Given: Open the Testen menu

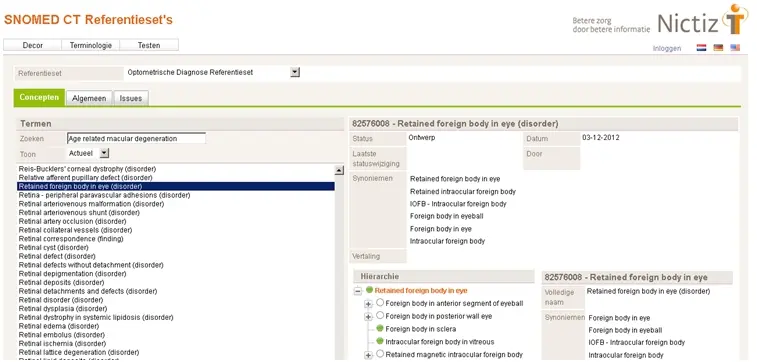Looking at the screenshot, I should 149,45.
